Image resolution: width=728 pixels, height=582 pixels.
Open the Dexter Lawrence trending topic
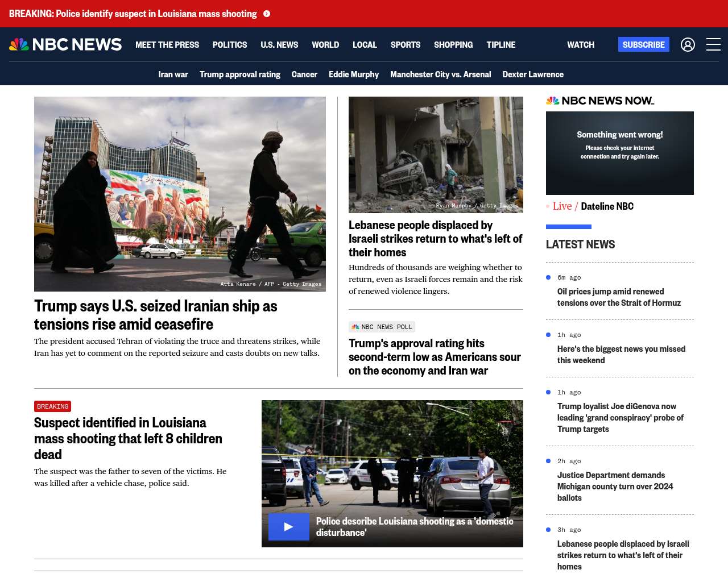point(533,74)
